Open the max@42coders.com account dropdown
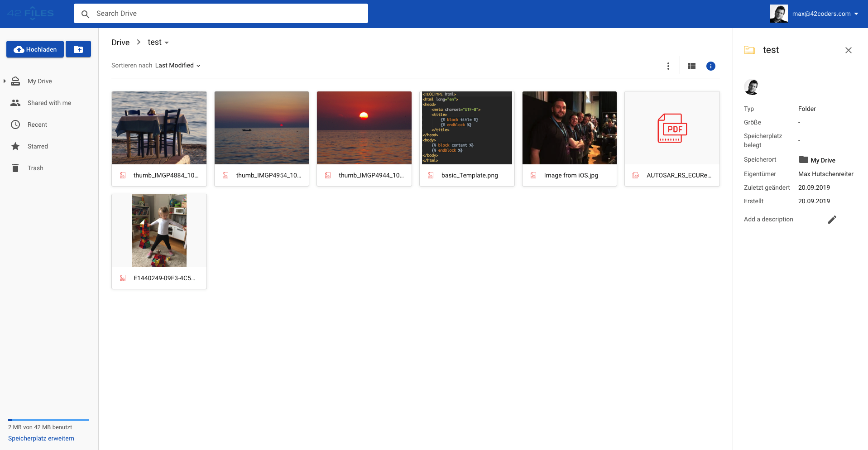 pyautogui.click(x=825, y=14)
